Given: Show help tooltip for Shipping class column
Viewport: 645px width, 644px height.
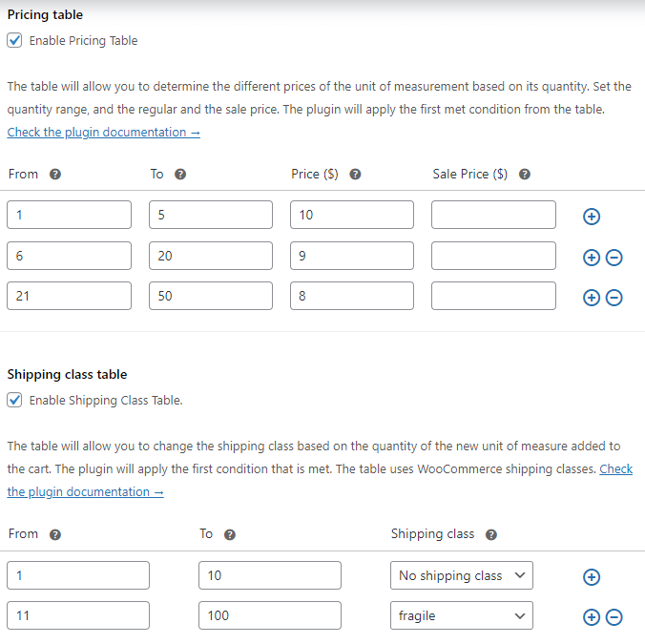Looking at the screenshot, I should pos(491,534).
